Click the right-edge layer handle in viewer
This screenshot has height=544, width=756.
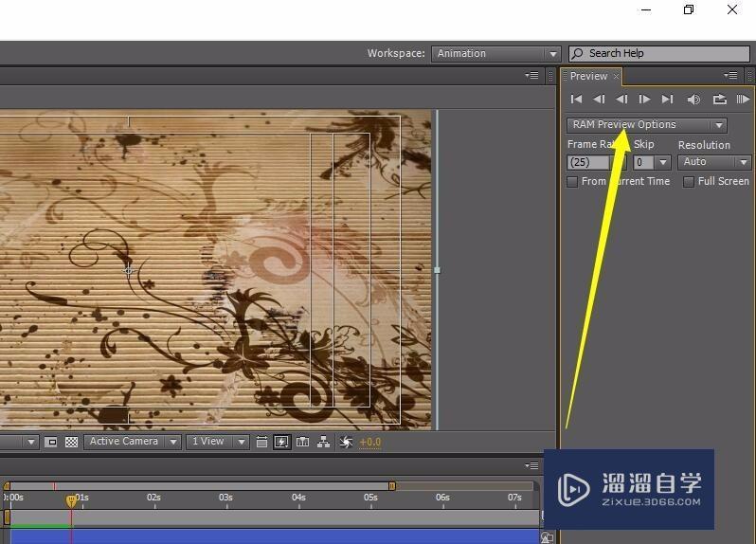coord(438,270)
